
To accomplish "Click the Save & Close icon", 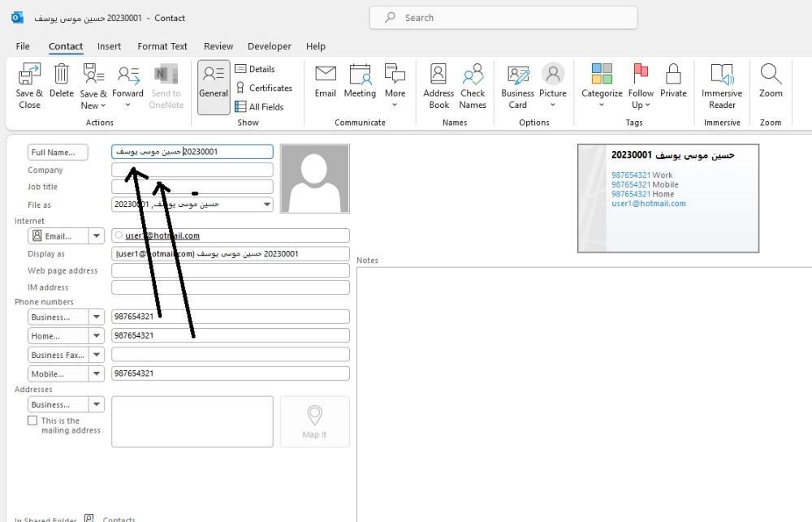I will click(x=29, y=75).
